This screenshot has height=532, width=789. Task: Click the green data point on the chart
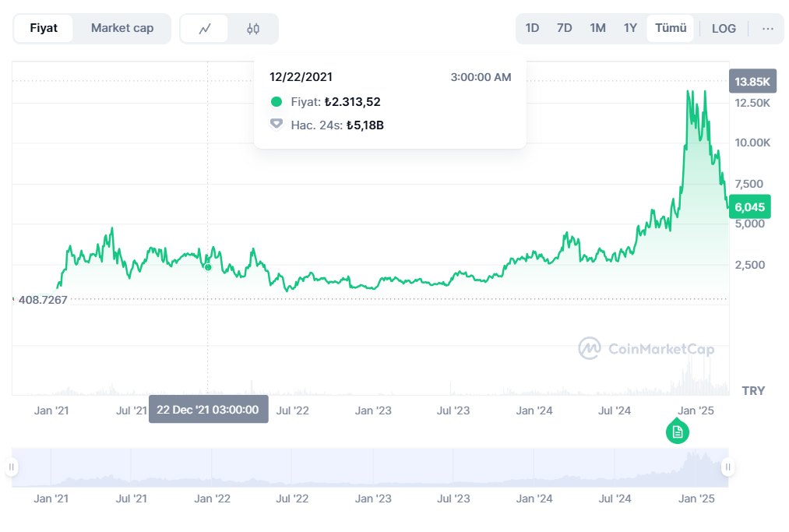(208, 267)
